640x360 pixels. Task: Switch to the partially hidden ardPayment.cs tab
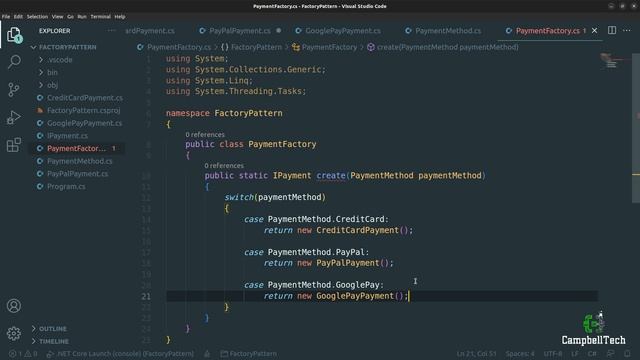[150, 31]
